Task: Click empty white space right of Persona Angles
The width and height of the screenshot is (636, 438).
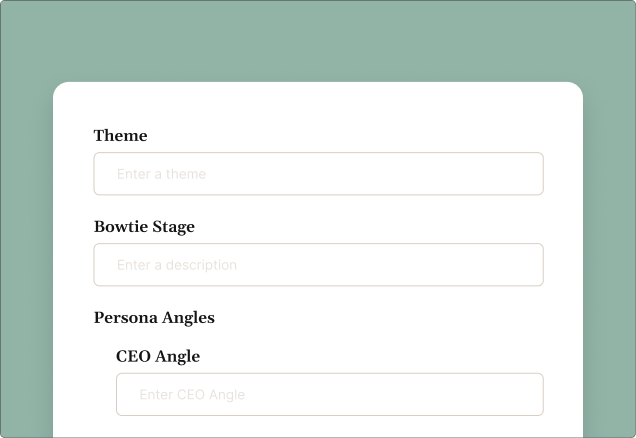Action: point(400,318)
